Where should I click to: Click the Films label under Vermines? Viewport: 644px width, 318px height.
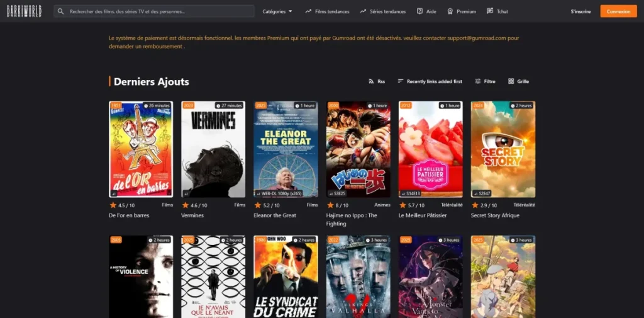240,205
